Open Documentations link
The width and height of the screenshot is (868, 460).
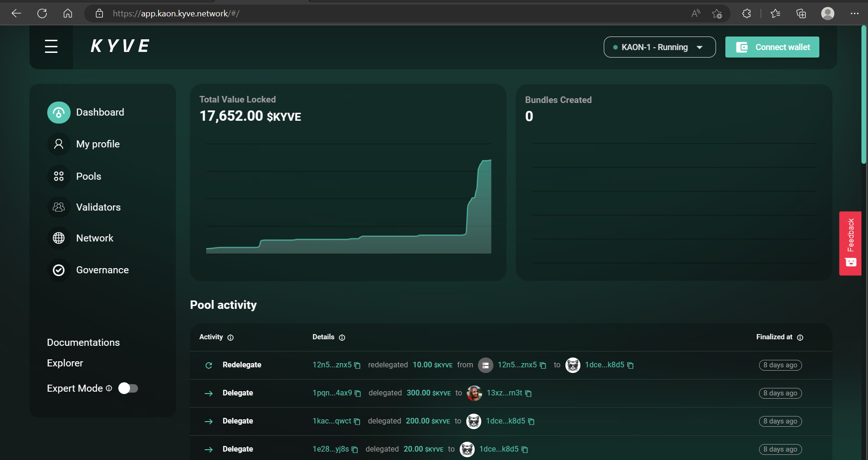tap(83, 343)
